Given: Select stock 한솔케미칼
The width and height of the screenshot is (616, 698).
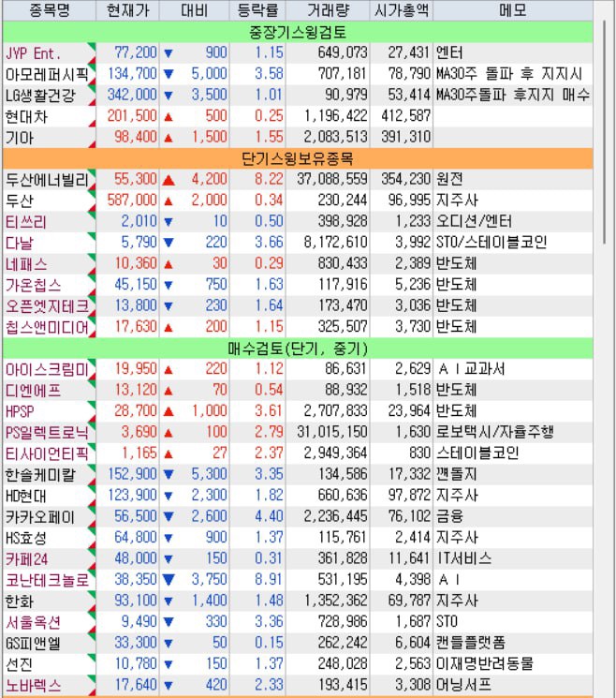Looking at the screenshot, I should point(49,474).
